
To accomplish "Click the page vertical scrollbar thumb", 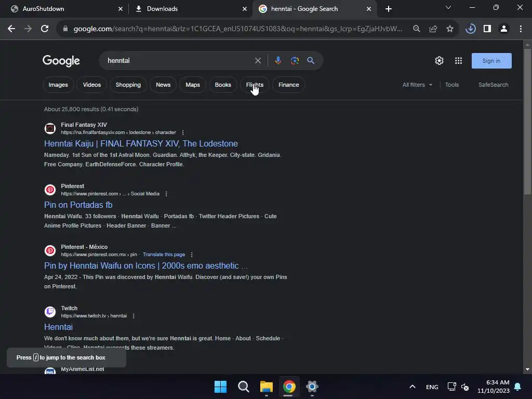I will (527, 122).
